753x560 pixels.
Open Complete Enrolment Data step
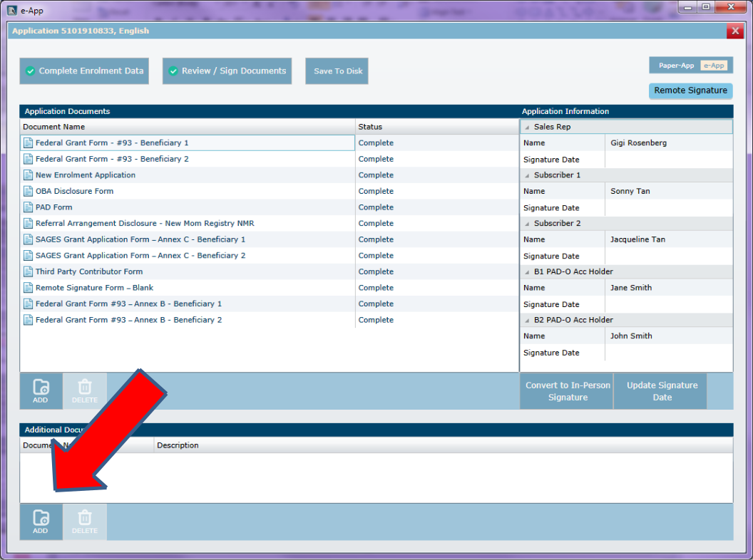(x=84, y=71)
